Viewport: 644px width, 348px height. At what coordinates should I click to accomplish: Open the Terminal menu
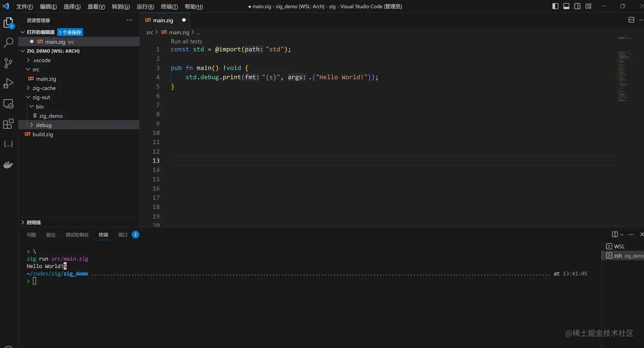coord(169,6)
